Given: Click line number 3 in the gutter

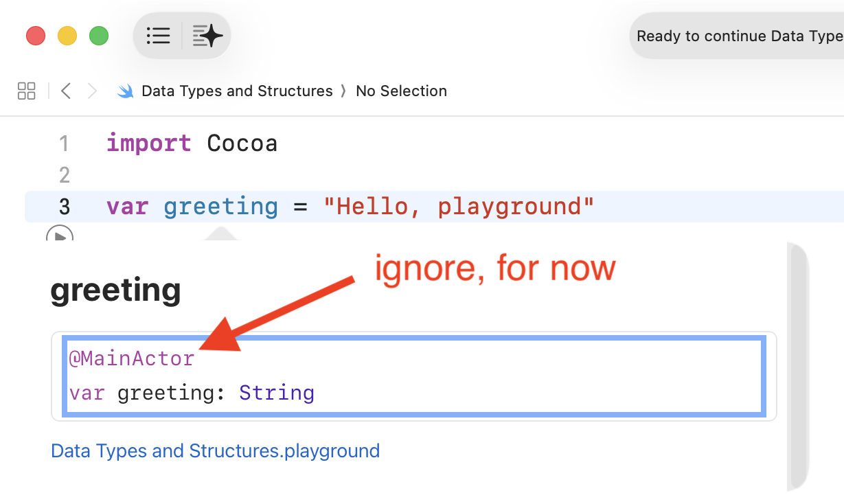Looking at the screenshot, I should coord(64,207).
